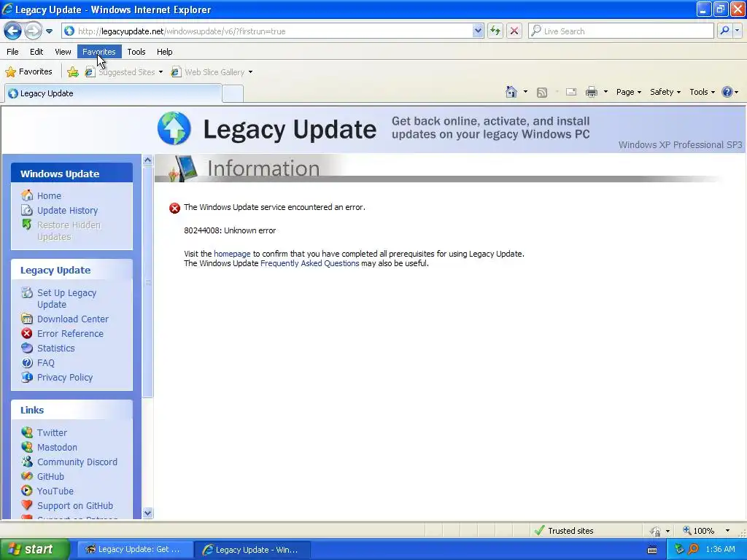Open the Tools menu in menu bar
This screenshot has width=747, height=560.
(136, 52)
